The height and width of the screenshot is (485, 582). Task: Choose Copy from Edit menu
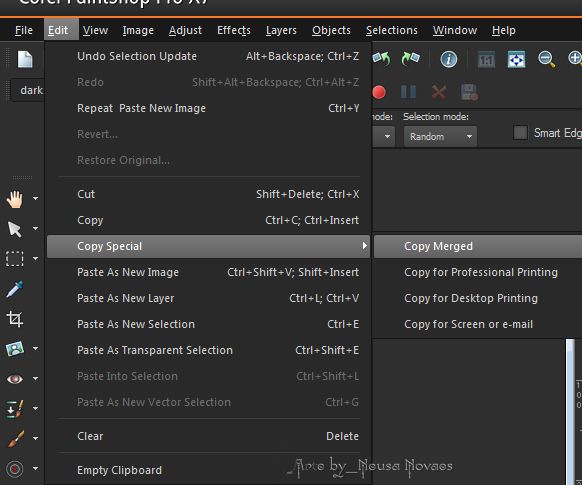(x=209, y=220)
